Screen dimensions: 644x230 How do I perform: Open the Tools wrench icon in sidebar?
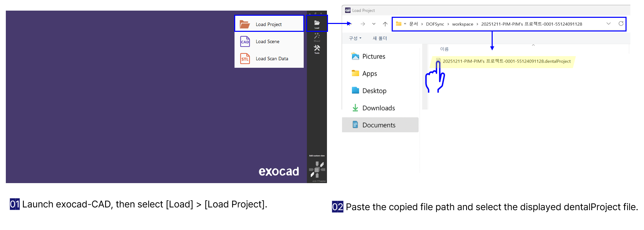pyautogui.click(x=317, y=49)
